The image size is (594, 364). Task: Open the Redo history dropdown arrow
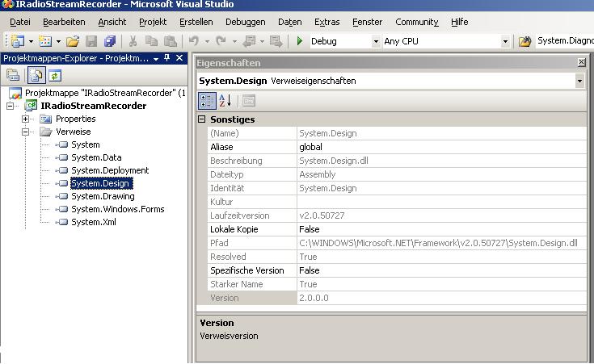point(234,41)
